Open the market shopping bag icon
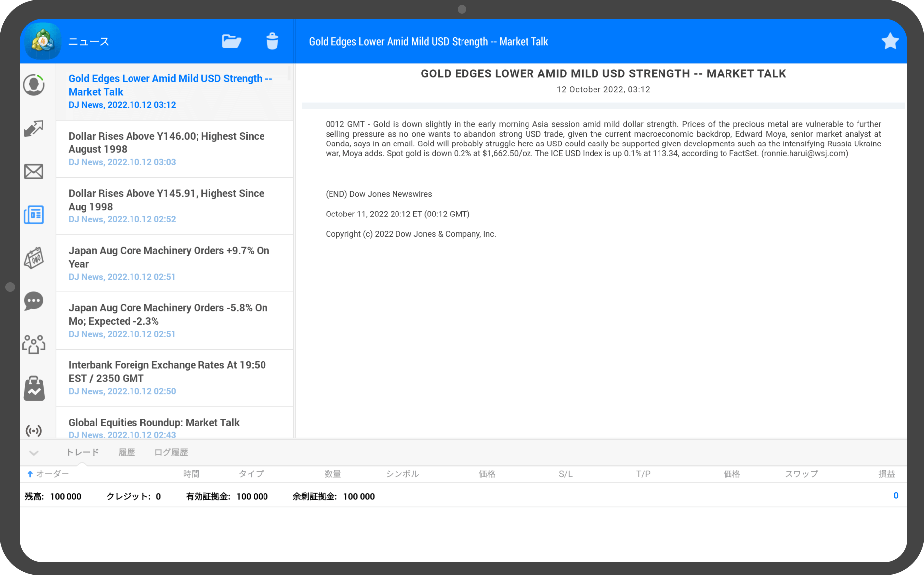The image size is (924, 575). pyautogui.click(x=34, y=388)
